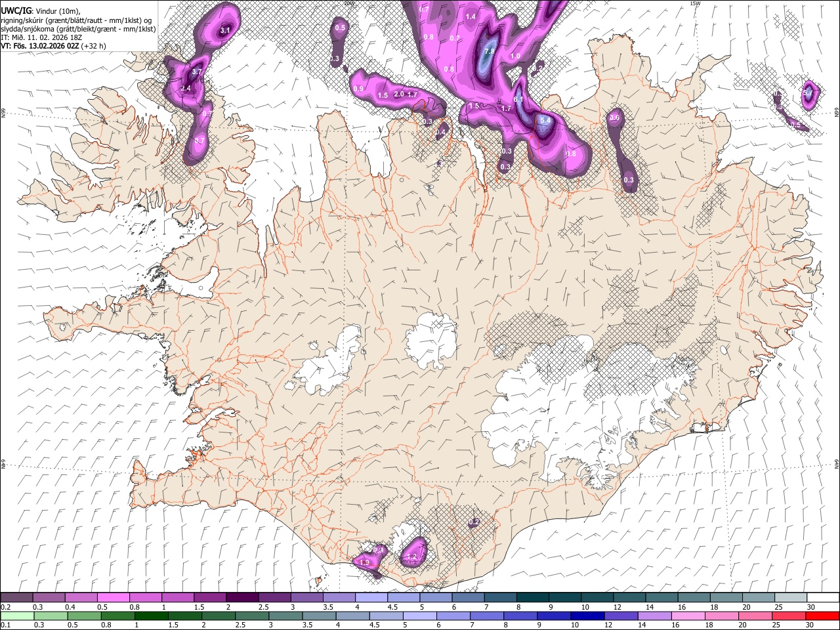
Task: Click the 16 label in the bottom legend row
Action: tap(675, 625)
